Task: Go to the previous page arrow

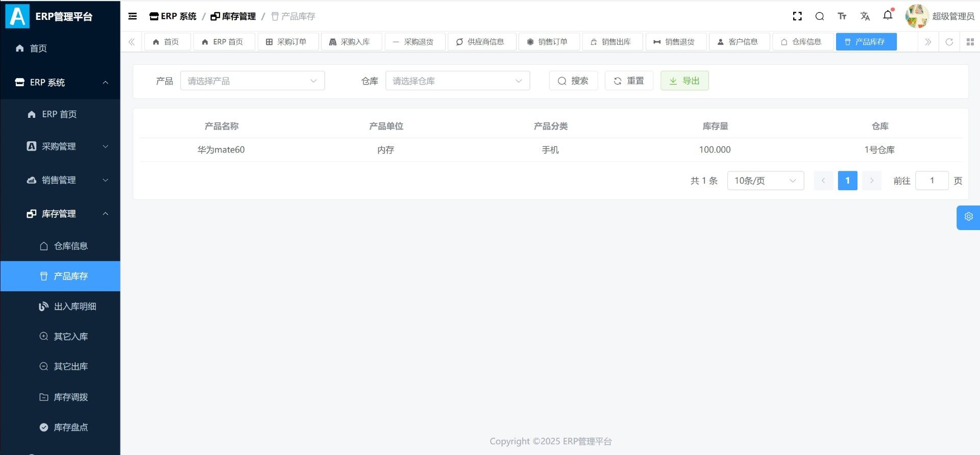Action: (823, 181)
